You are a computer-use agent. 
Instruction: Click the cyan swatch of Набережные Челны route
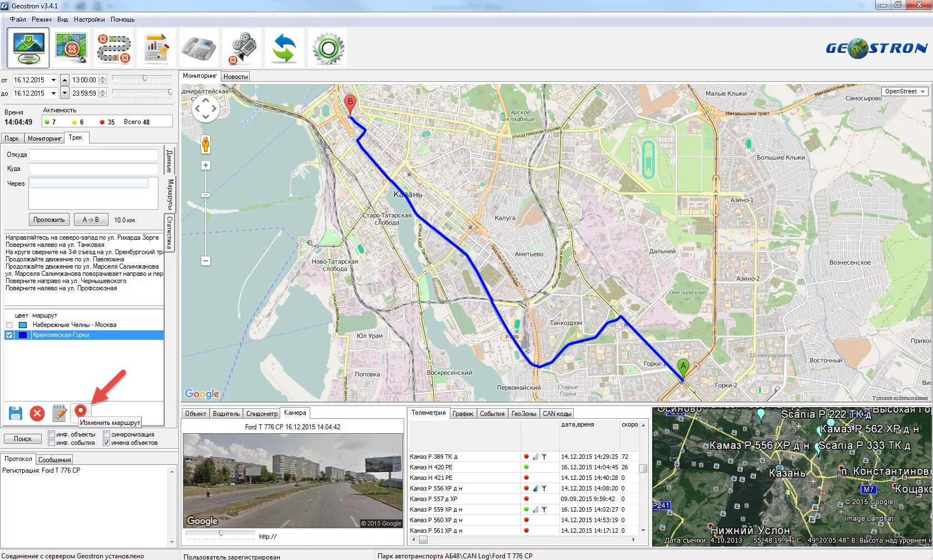23,325
